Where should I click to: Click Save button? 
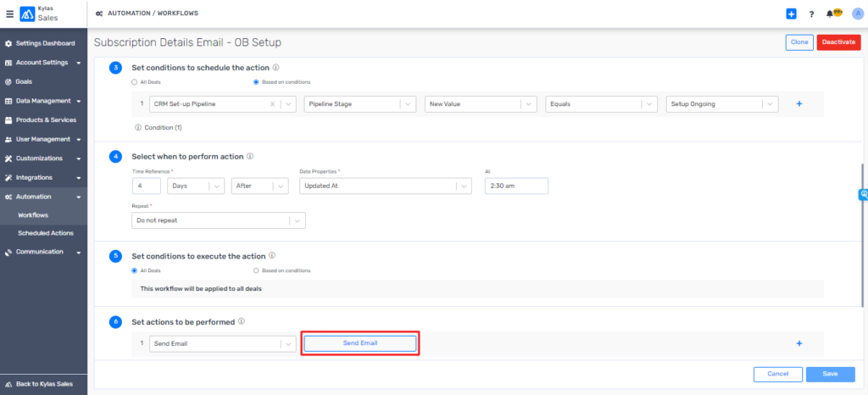point(831,375)
